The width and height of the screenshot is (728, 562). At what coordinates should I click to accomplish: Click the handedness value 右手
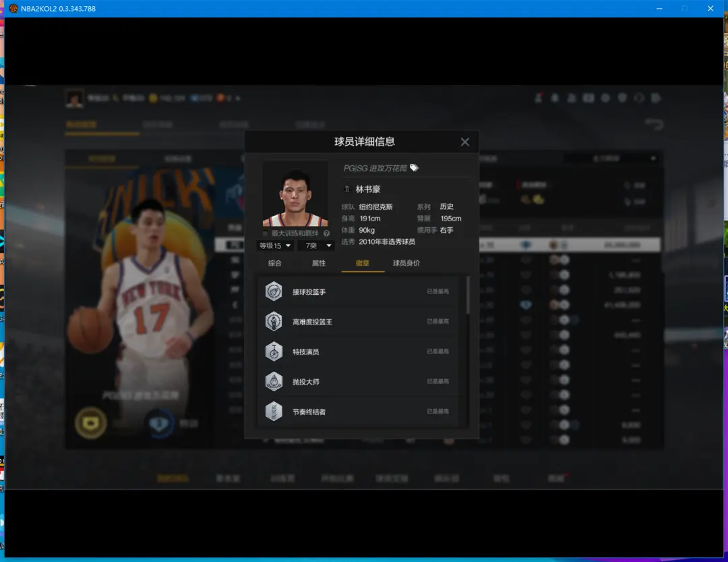[447, 230]
